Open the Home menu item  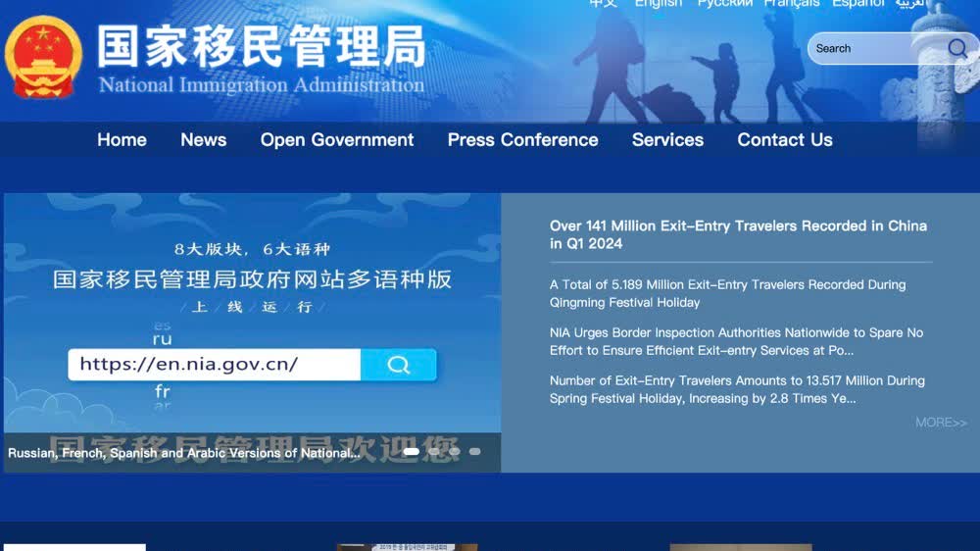(x=122, y=139)
